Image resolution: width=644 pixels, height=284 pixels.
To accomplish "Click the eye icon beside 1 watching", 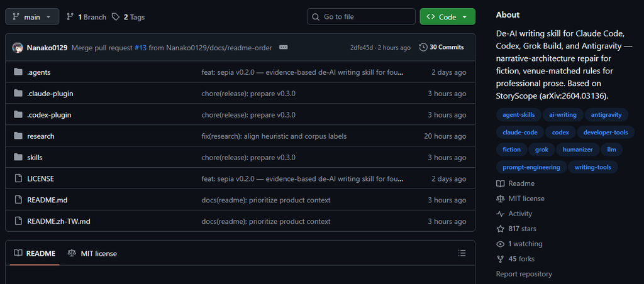I will [500, 244].
